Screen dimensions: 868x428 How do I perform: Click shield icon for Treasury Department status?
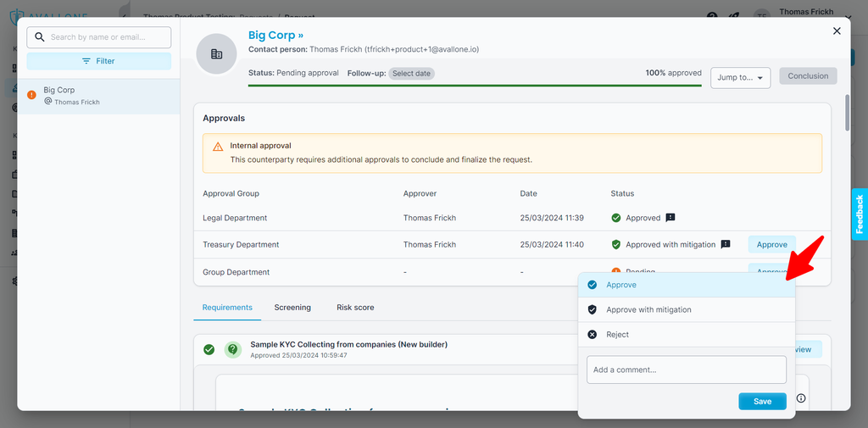(x=616, y=244)
